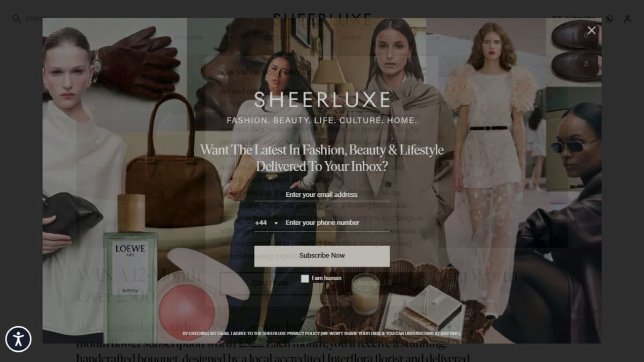Click the Sheerluxe privacy policy fine print
Image resolution: width=644 pixels, height=362 pixels.
tap(321, 334)
